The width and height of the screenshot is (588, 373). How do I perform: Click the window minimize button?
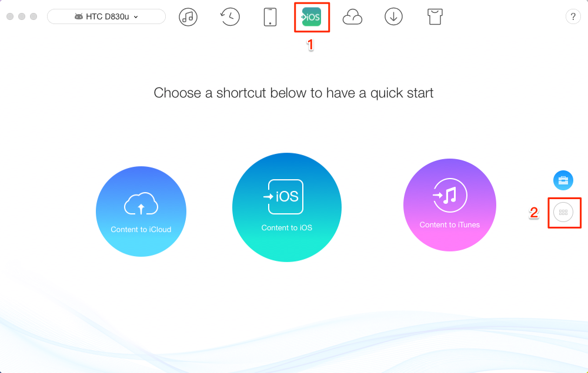tap(22, 16)
